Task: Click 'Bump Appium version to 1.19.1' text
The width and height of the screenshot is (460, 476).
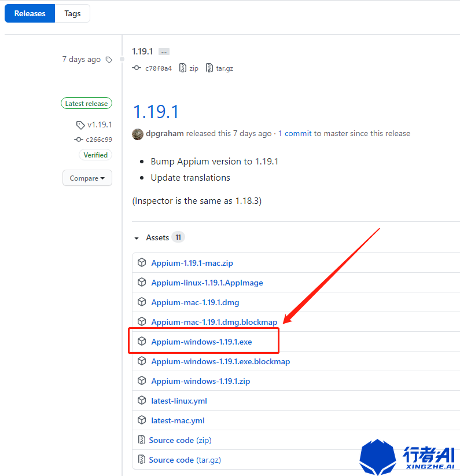Action: pyautogui.click(x=215, y=162)
